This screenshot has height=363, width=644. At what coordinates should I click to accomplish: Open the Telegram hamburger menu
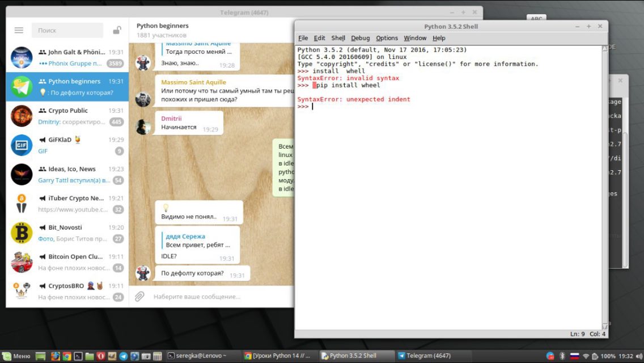(19, 31)
